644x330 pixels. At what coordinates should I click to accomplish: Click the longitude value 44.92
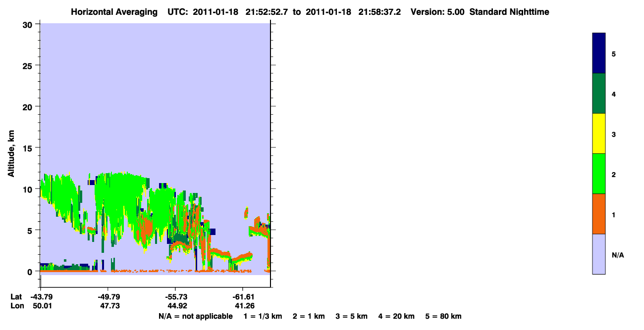pyautogui.click(x=177, y=306)
